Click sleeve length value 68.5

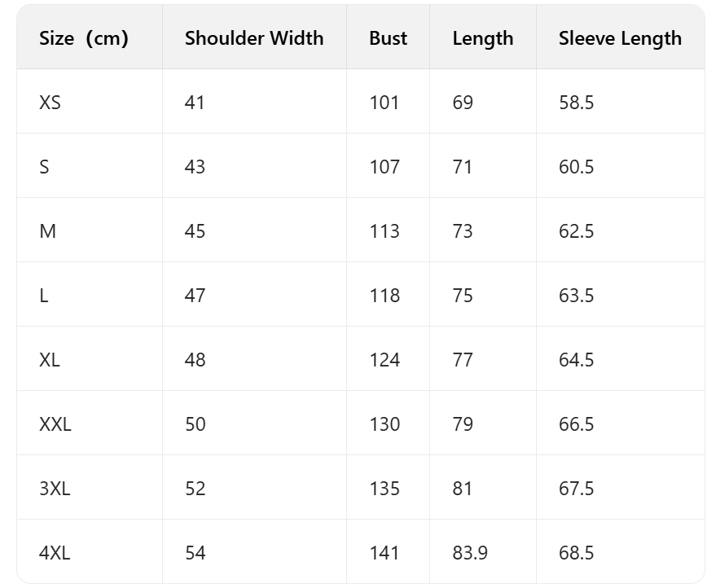[x=576, y=553]
